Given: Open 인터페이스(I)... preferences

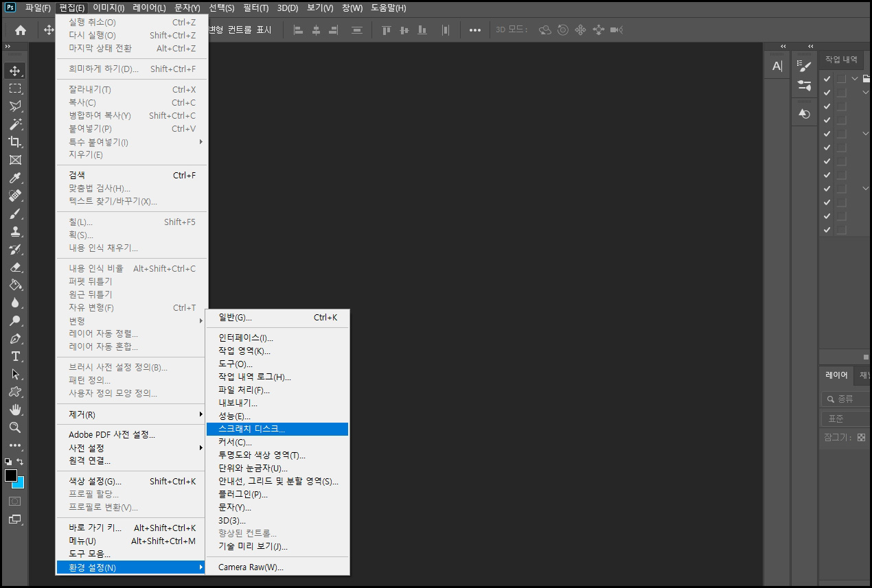Looking at the screenshot, I should click(277, 338).
